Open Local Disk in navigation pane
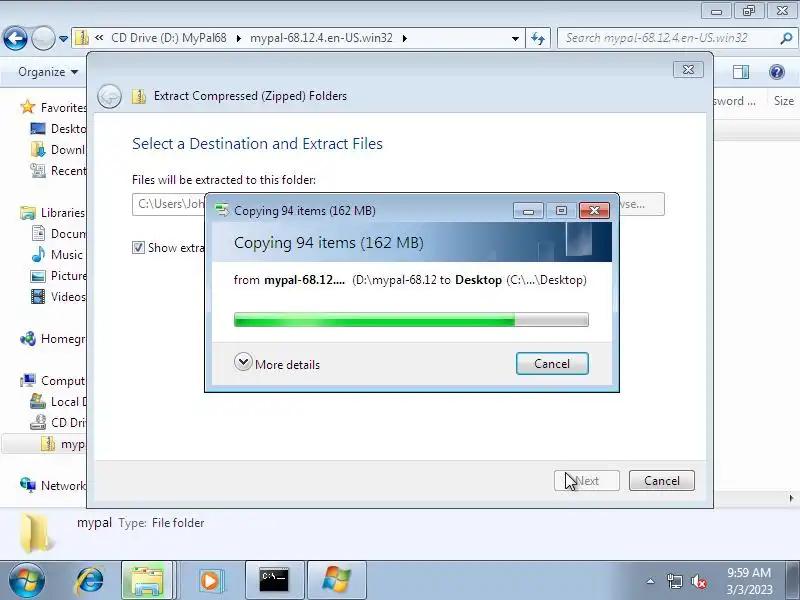This screenshot has width=800, height=600. (x=59, y=402)
